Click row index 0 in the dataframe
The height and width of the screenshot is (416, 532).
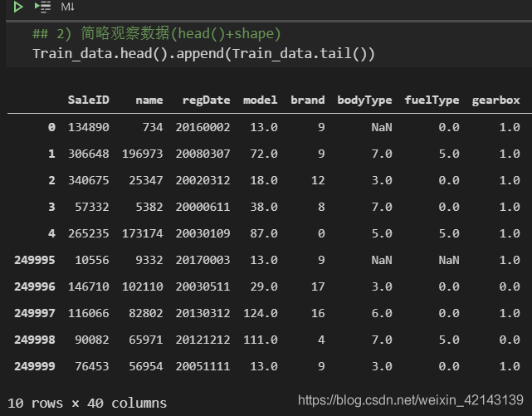point(51,127)
